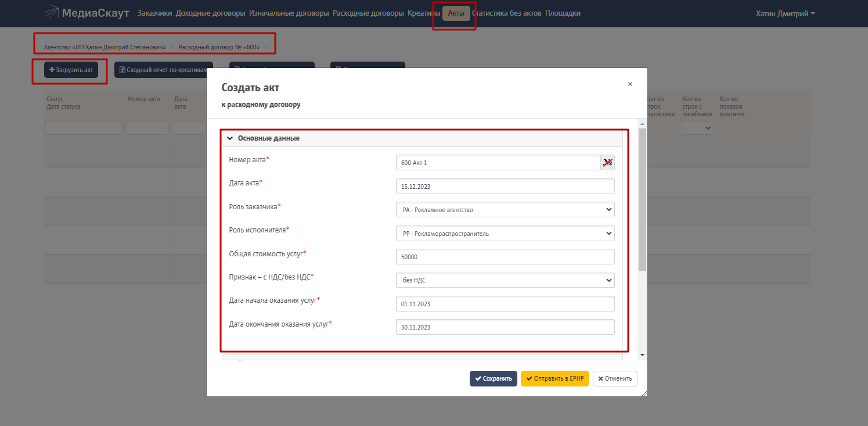Click the Отменить button
Viewport: 868px width, 426px height.
point(615,378)
